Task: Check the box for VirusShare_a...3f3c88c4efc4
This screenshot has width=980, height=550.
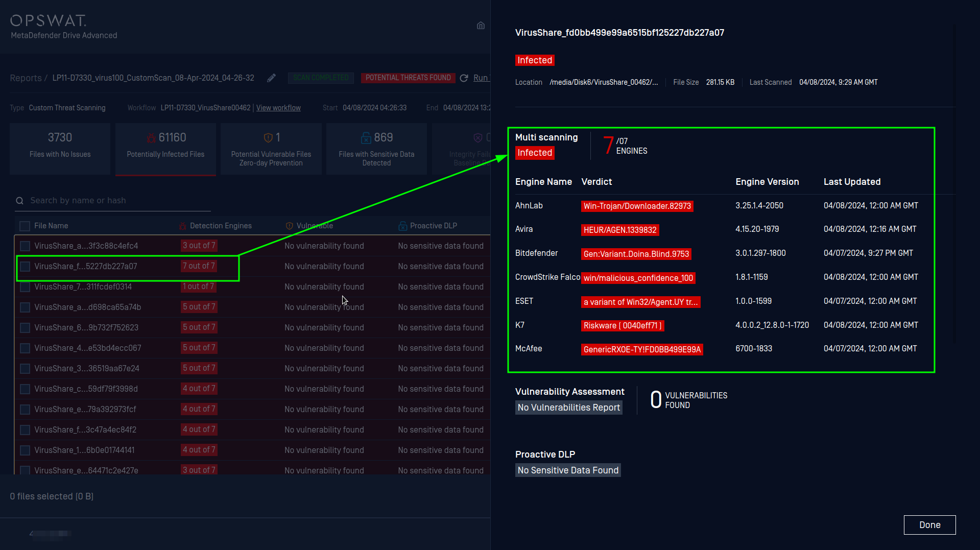Action: [x=25, y=246]
